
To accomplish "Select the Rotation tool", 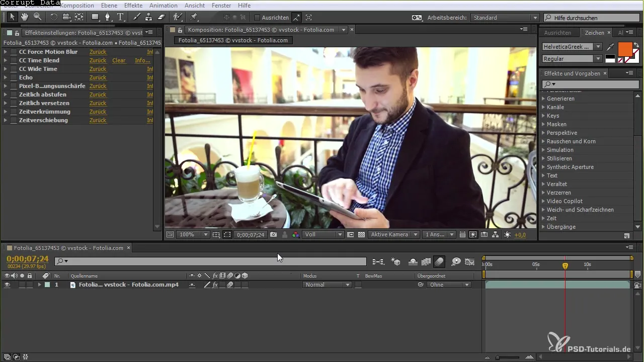I will pyautogui.click(x=53, y=17).
